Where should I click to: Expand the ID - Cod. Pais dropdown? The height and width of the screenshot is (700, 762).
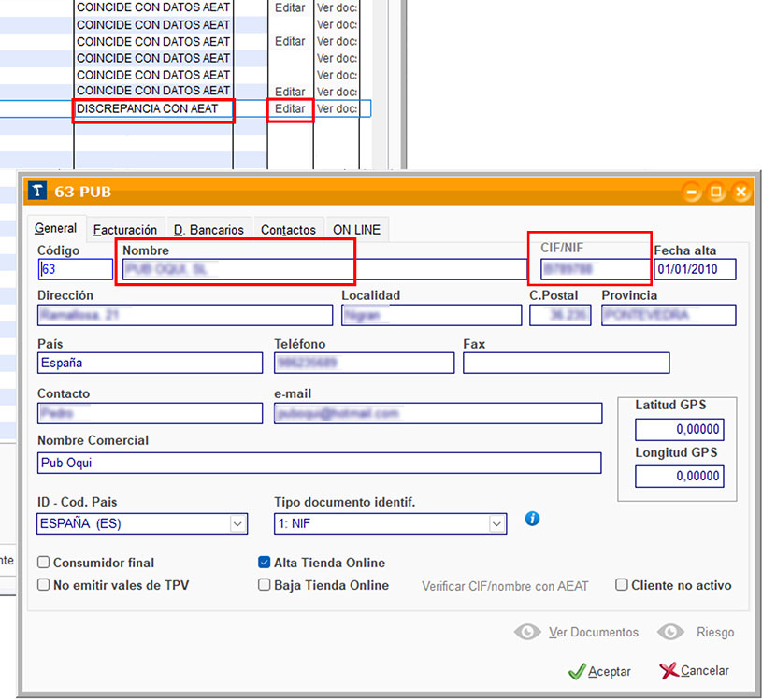237,524
